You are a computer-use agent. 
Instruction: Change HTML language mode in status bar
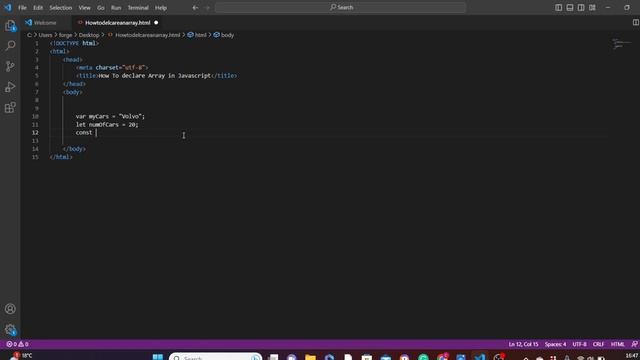617,344
